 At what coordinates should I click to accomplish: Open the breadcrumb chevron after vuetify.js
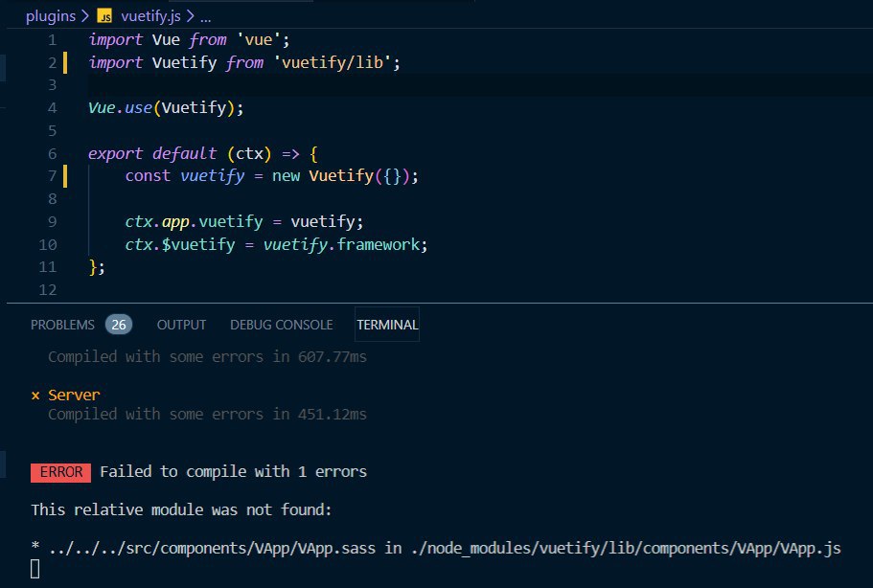pyautogui.click(x=191, y=16)
